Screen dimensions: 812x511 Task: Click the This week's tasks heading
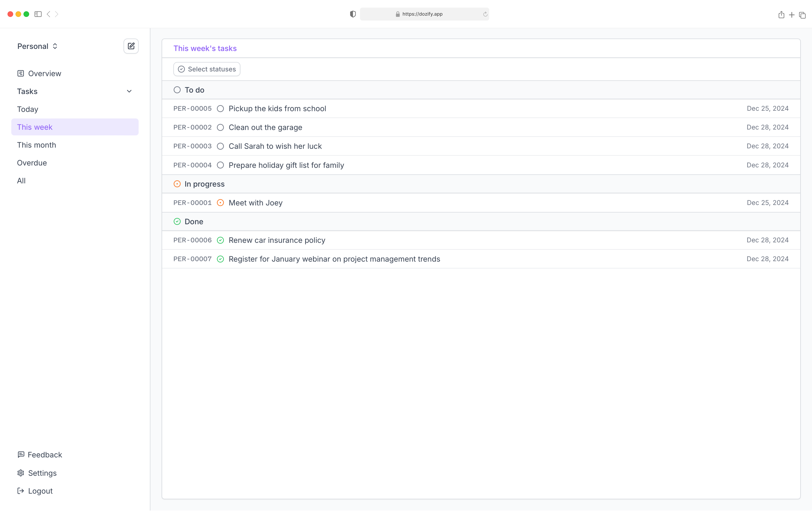pyautogui.click(x=205, y=48)
